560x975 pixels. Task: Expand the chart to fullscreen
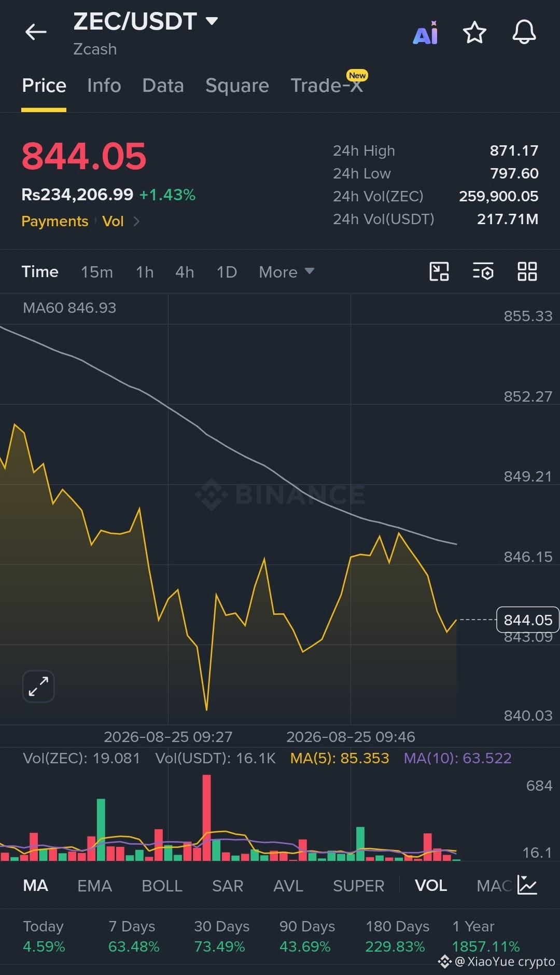coord(38,686)
